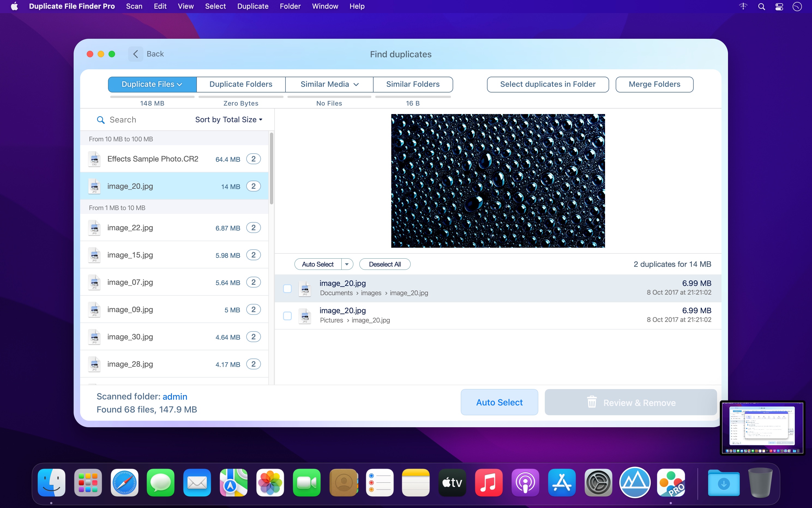Viewport: 812px width, 508px height.
Task: Check the image_20.jpg in Documents images checkbox
Action: (287, 288)
